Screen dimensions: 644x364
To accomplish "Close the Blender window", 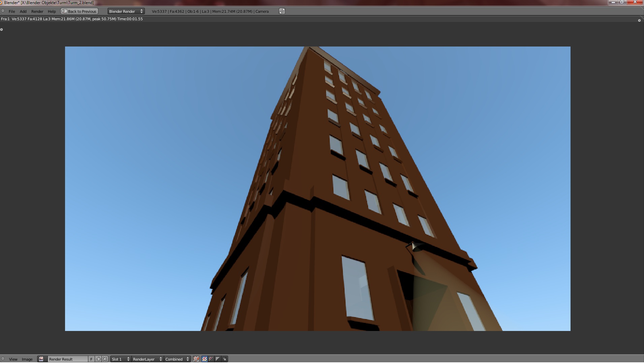I will (635, 2).
